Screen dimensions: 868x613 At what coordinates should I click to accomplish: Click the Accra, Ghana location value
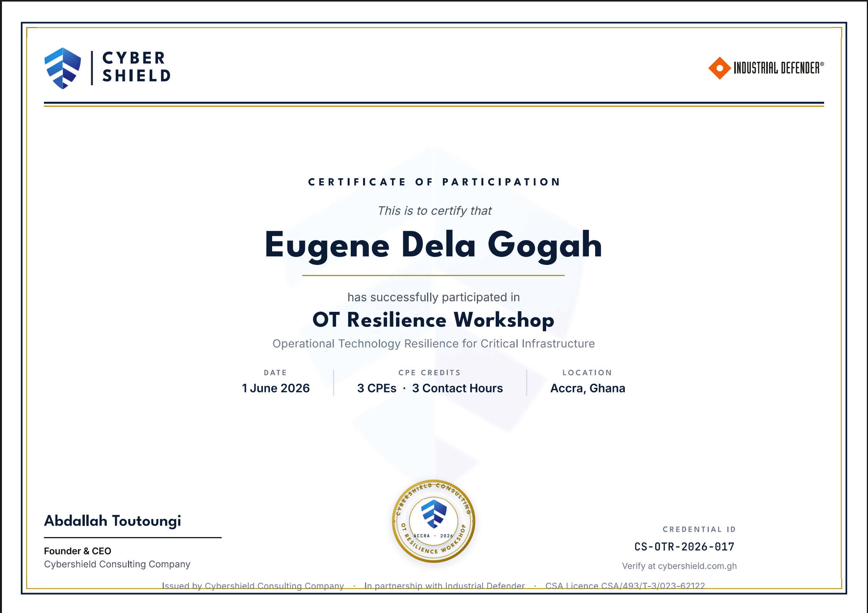pos(588,388)
